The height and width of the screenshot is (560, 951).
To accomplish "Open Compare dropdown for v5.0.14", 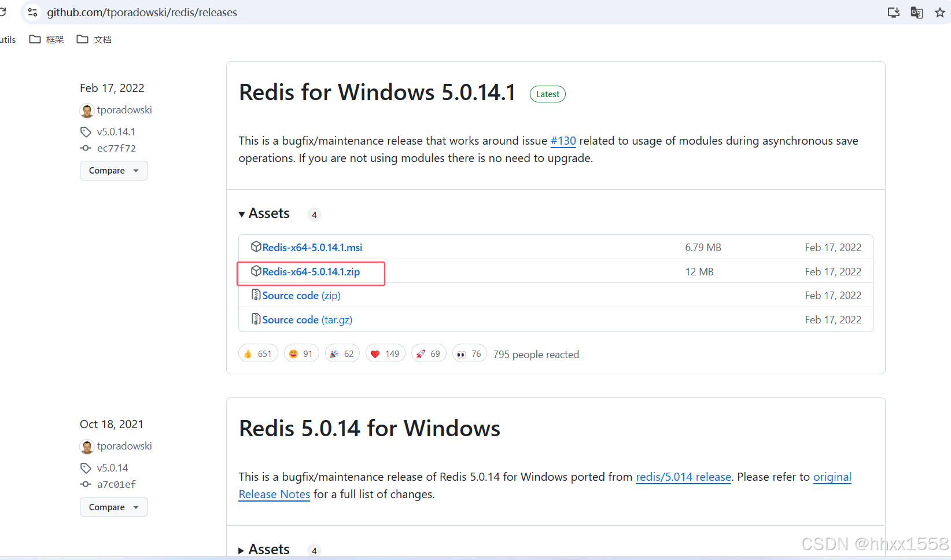I will pyautogui.click(x=114, y=507).
